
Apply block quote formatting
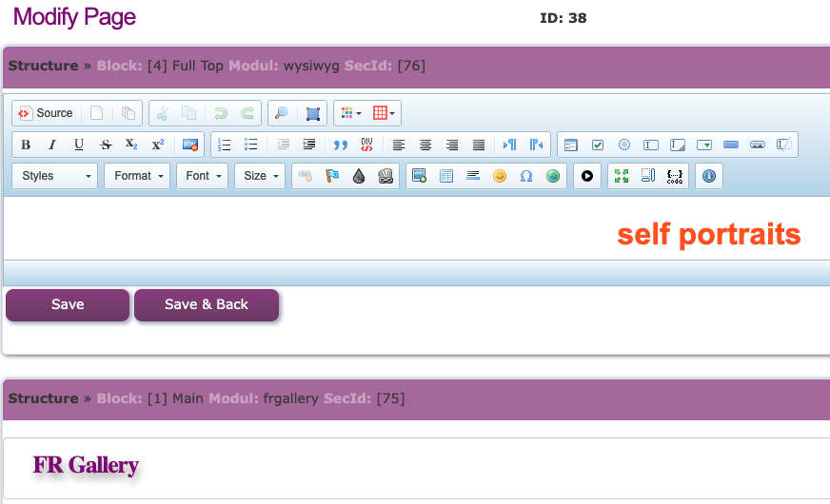pos(341,145)
